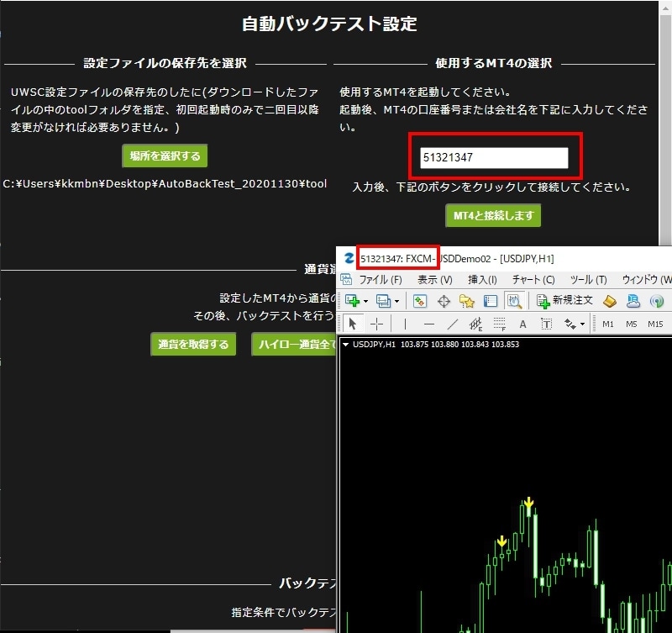672x633 pixels.
Task: Click triangle beside USDJPY,H1 chart label
Action: [x=346, y=345]
